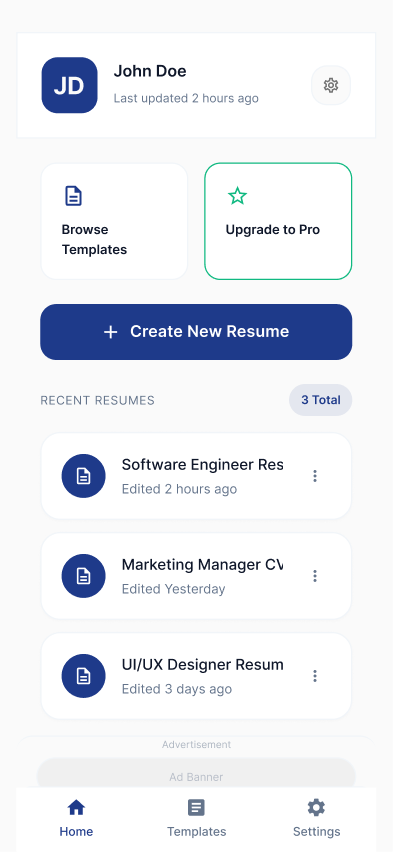Go to the Home tab
The image size is (393, 852).
point(76,818)
